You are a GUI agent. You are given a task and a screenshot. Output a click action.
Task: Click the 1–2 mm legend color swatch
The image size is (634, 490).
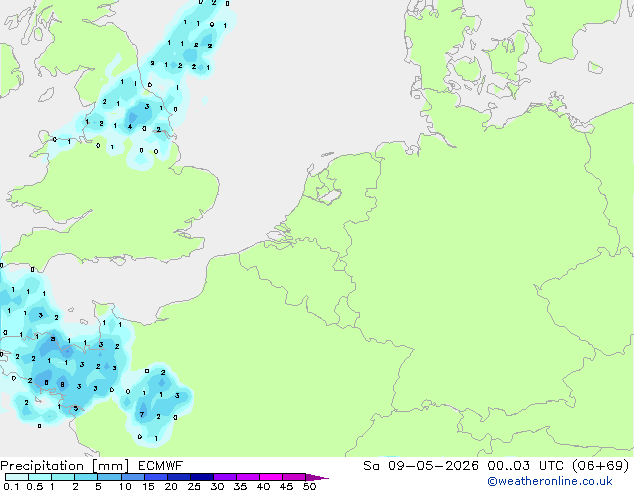(63, 477)
